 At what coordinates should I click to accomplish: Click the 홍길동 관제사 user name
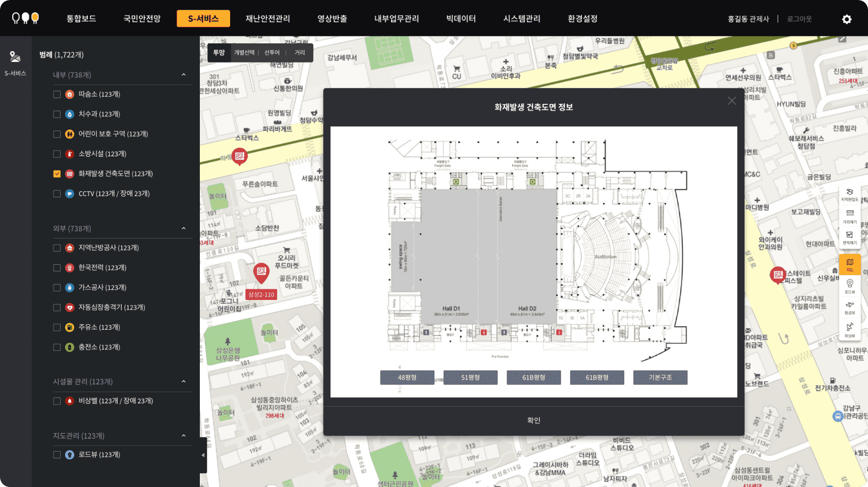pyautogui.click(x=748, y=19)
